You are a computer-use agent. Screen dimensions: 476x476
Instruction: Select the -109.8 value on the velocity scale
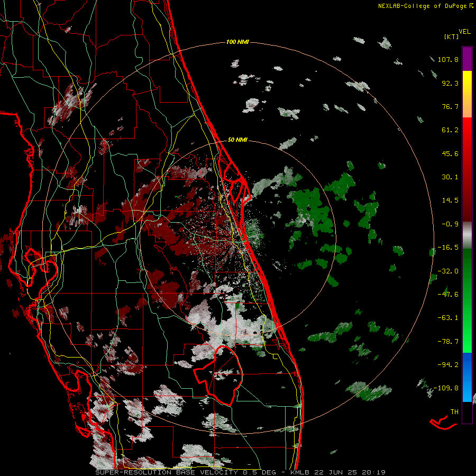(446, 388)
